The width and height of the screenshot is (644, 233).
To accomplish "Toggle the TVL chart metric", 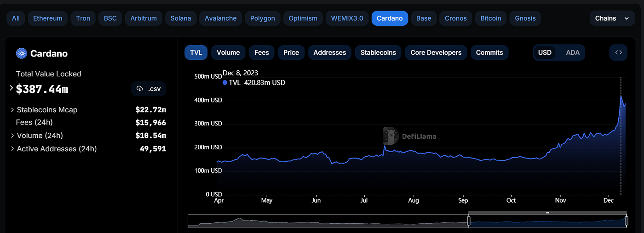I will click(x=196, y=52).
